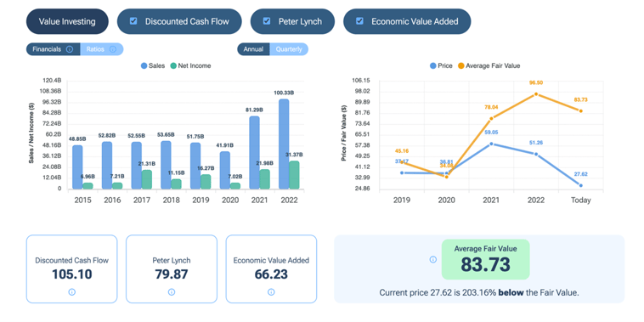Image resolution: width=644 pixels, height=322 pixels.
Task: Open the Ratios info icon
Action: tap(113, 49)
